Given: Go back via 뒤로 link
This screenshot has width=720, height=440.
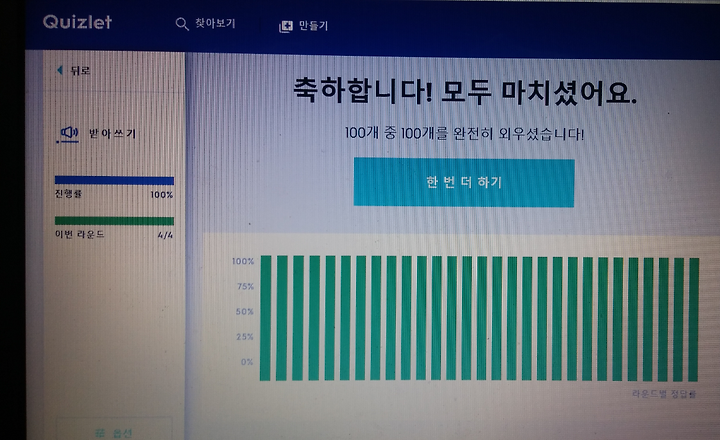Looking at the screenshot, I should (x=80, y=70).
